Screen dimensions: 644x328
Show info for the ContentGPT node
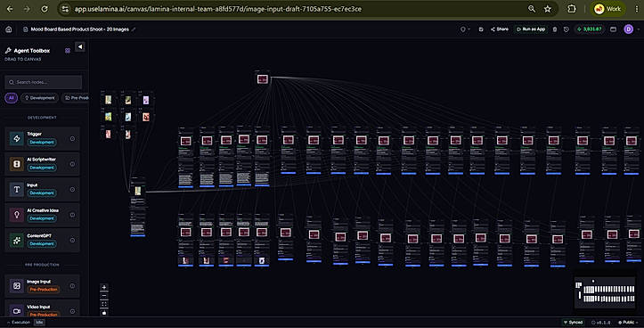72,241
